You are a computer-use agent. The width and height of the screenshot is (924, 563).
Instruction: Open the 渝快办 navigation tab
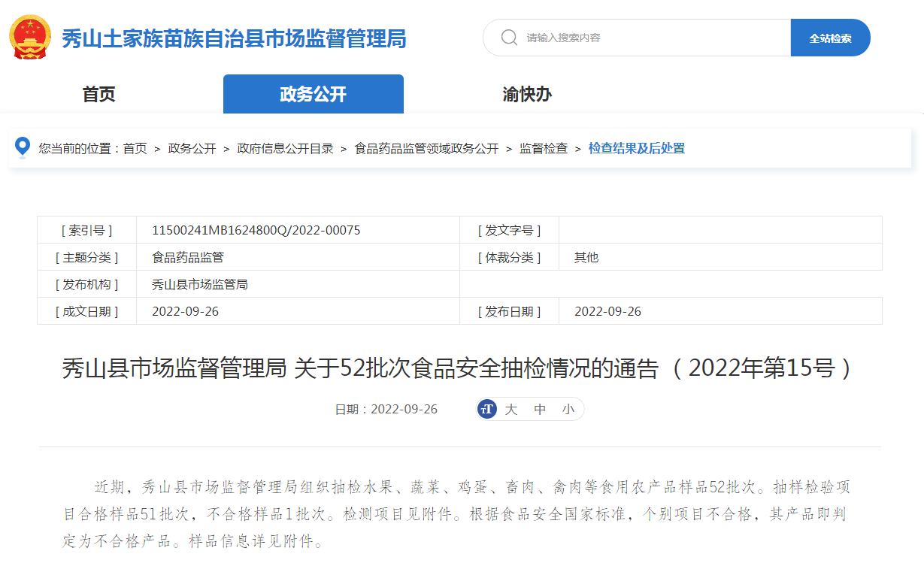tap(527, 95)
